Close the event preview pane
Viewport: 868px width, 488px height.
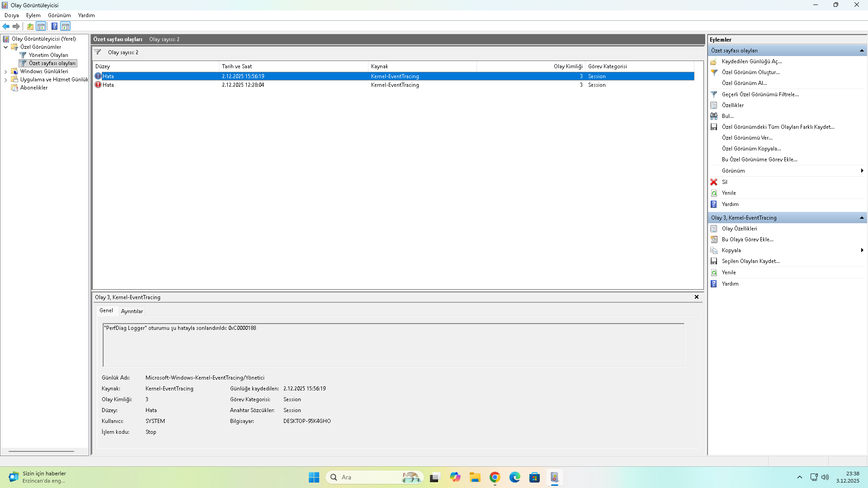point(696,297)
